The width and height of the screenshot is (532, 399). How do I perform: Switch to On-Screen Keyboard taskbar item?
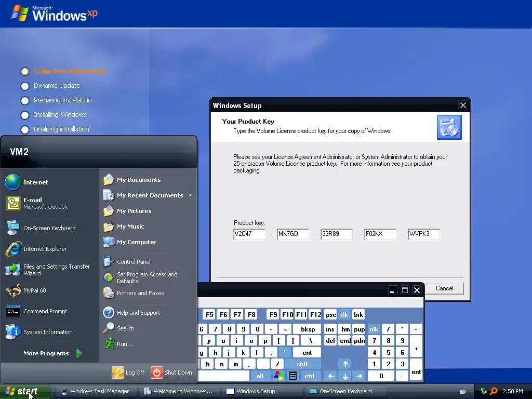(x=345, y=391)
